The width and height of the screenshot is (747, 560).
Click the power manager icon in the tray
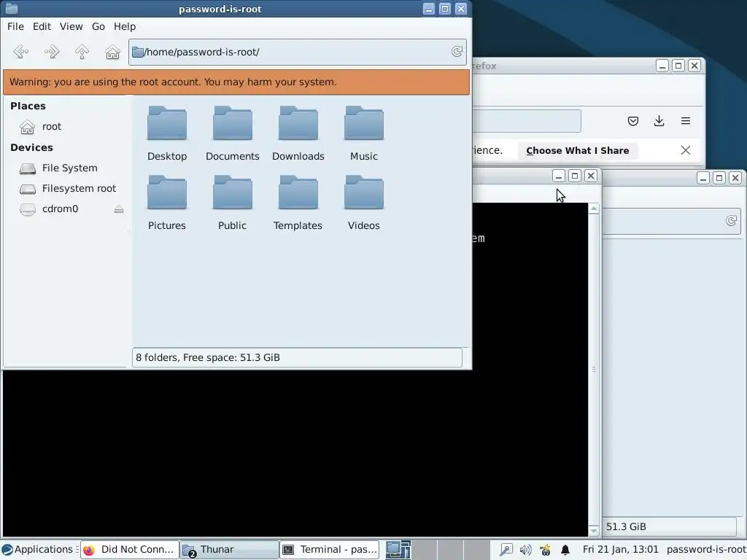pos(545,550)
